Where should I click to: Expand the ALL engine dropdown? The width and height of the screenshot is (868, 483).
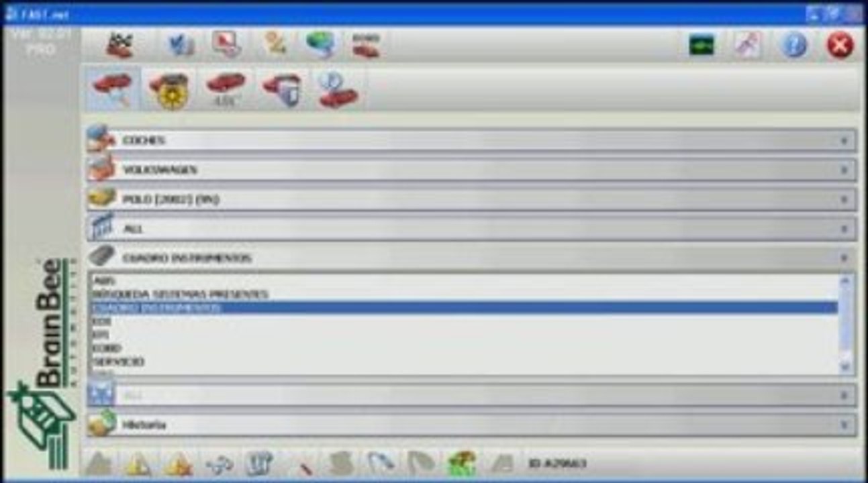click(845, 229)
